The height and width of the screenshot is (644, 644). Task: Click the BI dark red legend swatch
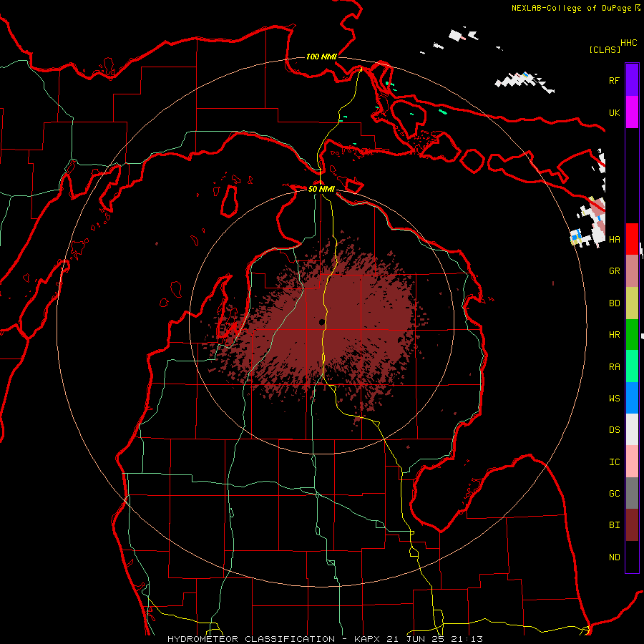[x=632, y=525]
